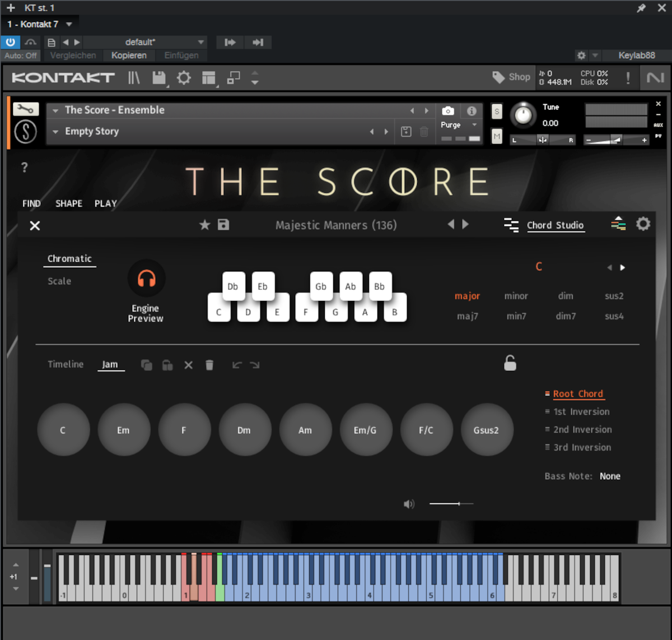Open the Bass Note None selector
The width and height of the screenshot is (672, 640).
(610, 476)
